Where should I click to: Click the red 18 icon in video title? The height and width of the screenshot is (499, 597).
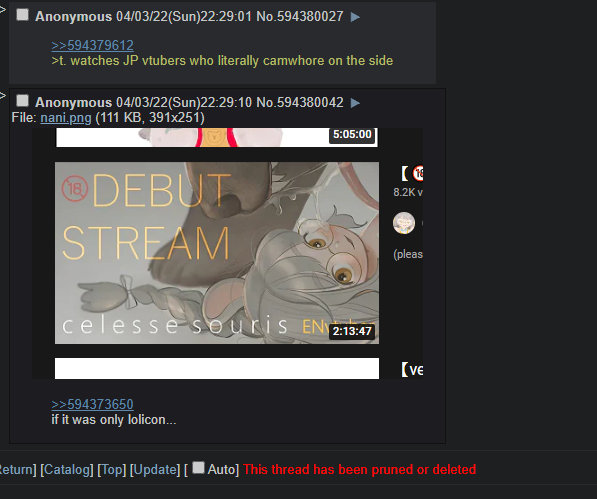(x=418, y=174)
